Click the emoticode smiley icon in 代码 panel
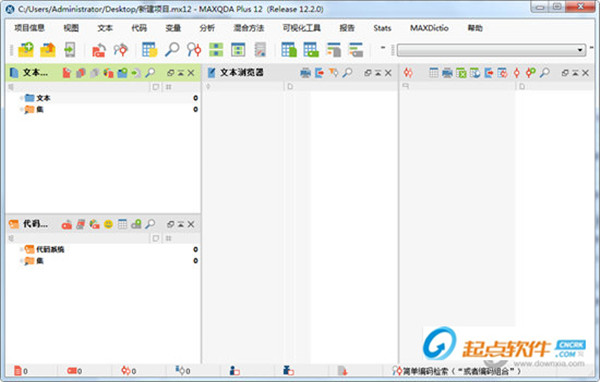Screen dimensions: 600x382 pyautogui.click(x=108, y=224)
